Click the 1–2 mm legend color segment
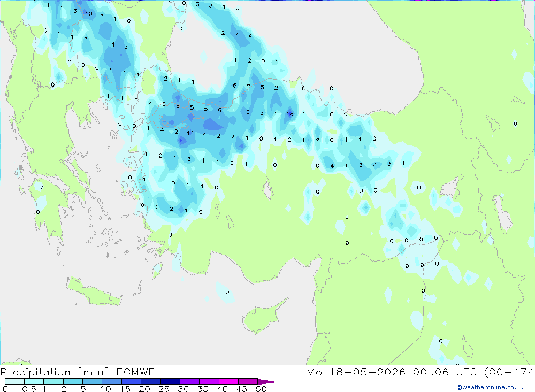Screen dimensions: 535x392 pyautogui.click(x=53, y=381)
